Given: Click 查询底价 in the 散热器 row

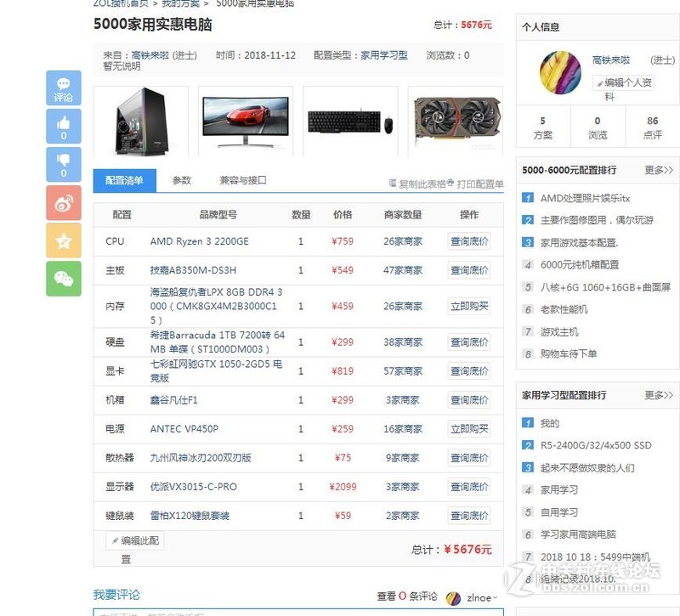Looking at the screenshot, I should coord(469,458).
